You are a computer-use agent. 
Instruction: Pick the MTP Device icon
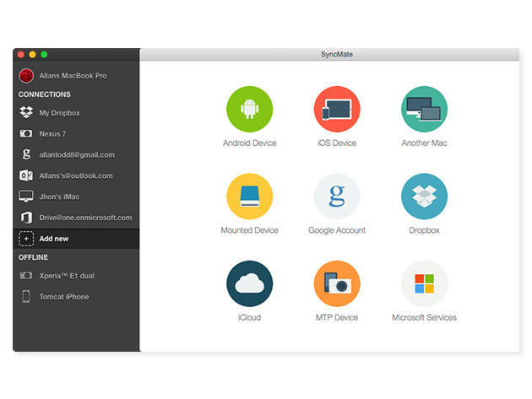tap(337, 283)
